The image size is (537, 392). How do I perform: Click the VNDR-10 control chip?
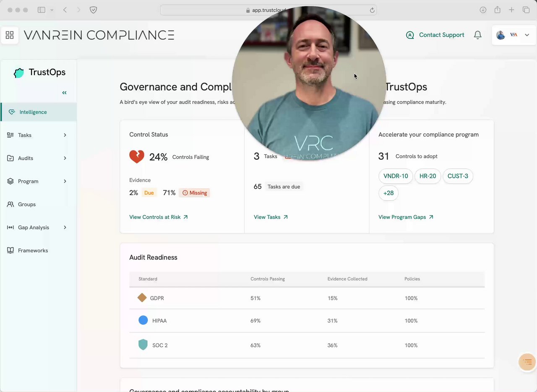(396, 176)
